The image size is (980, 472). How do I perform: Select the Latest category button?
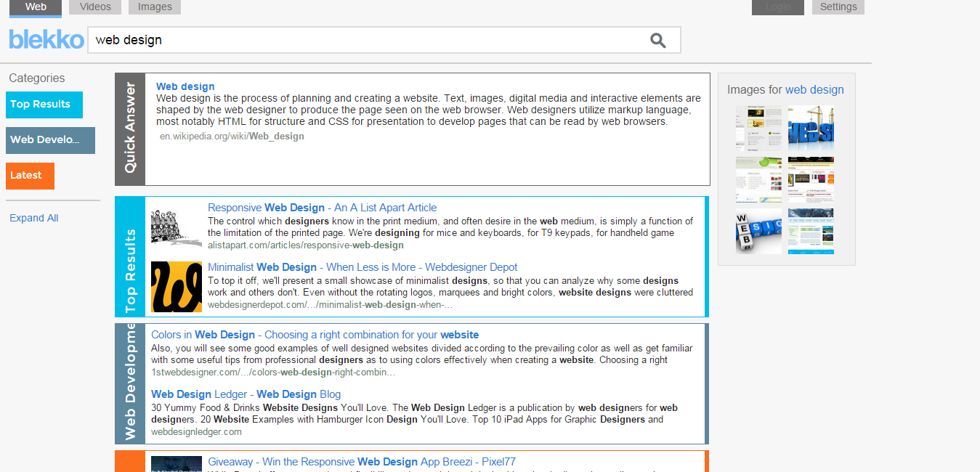click(30, 176)
